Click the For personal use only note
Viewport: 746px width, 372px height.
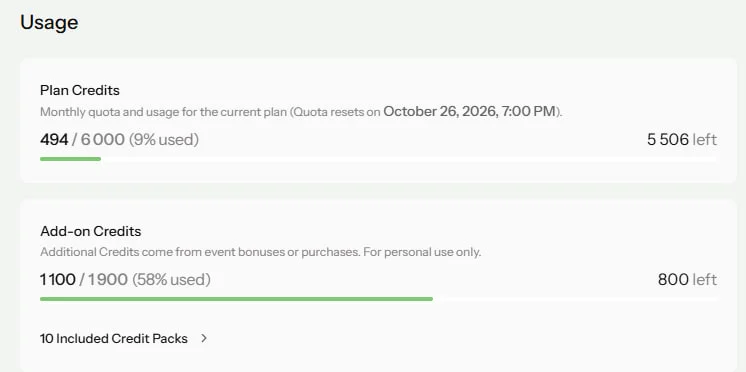[x=422, y=252]
